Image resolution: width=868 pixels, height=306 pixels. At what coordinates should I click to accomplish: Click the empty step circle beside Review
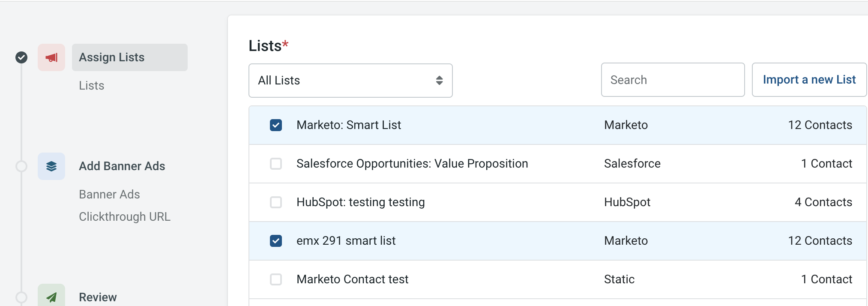(x=21, y=297)
